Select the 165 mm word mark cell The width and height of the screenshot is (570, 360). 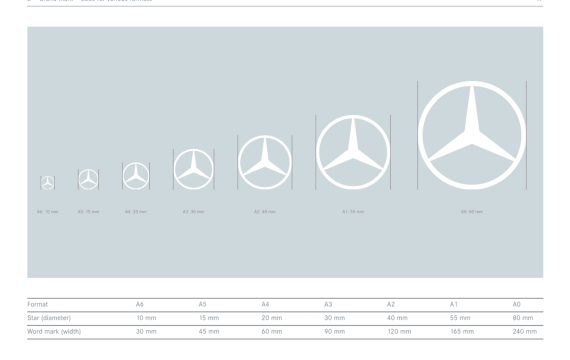(x=462, y=331)
